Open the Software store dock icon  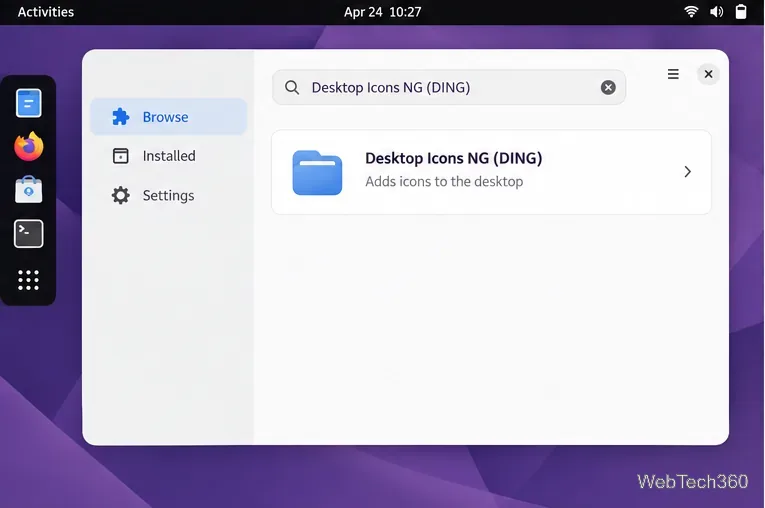point(28,189)
